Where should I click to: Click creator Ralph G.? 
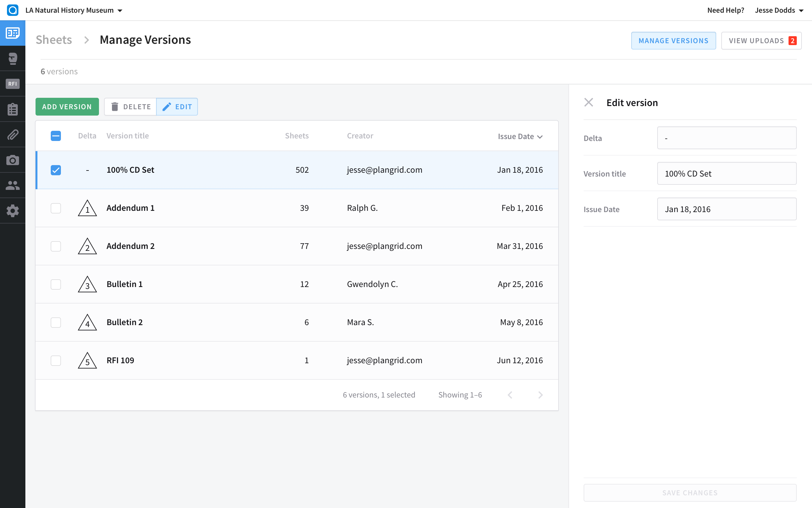click(362, 208)
